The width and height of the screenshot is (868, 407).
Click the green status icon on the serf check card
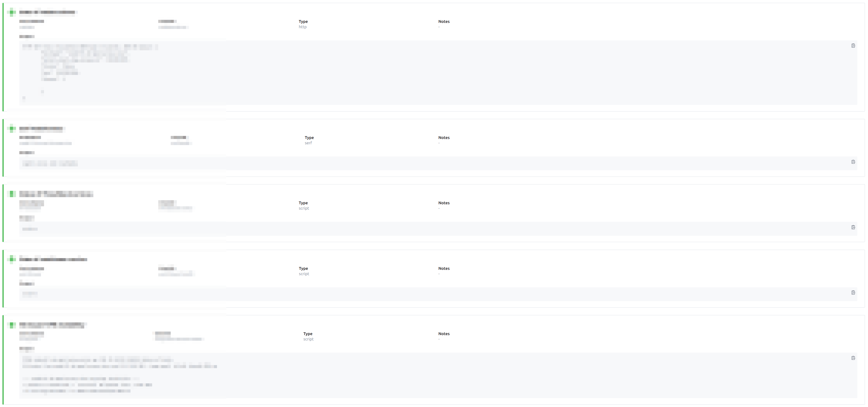[x=12, y=128]
